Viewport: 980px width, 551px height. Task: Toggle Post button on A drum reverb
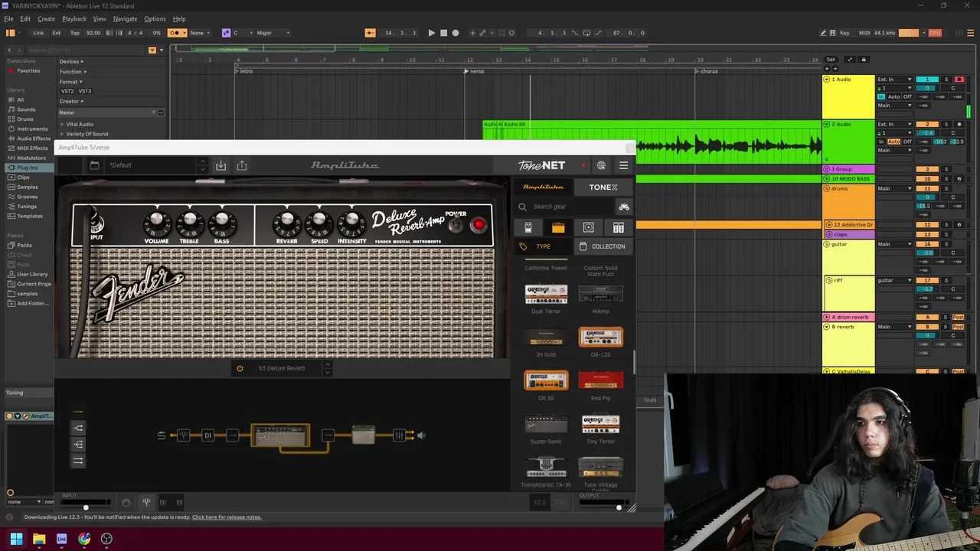tap(959, 317)
